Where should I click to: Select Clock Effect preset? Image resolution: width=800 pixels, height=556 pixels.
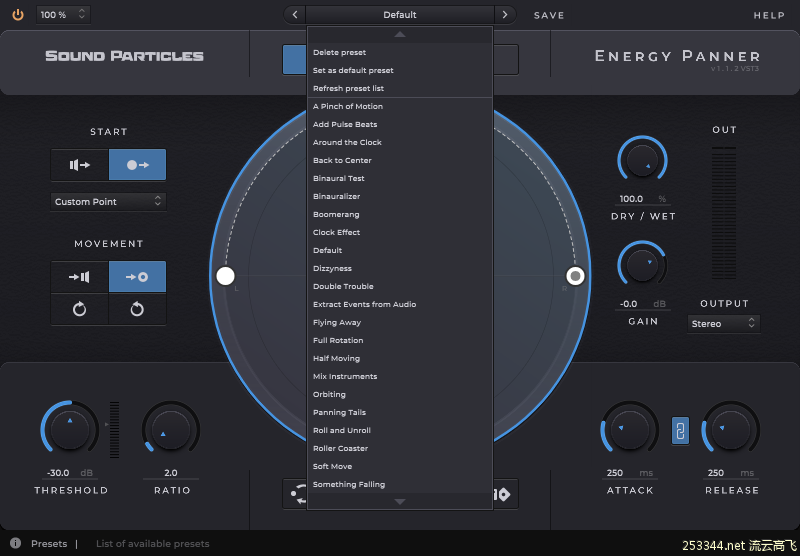pyautogui.click(x=400, y=233)
